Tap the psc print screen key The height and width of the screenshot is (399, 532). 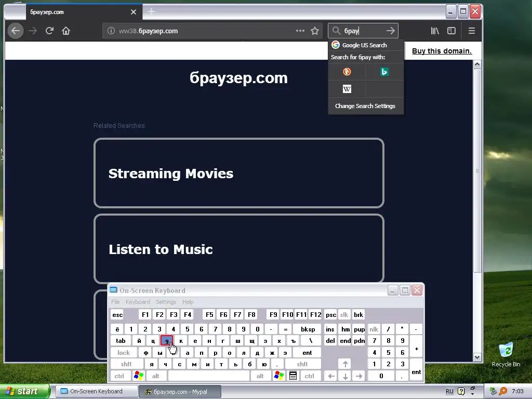[x=331, y=315]
